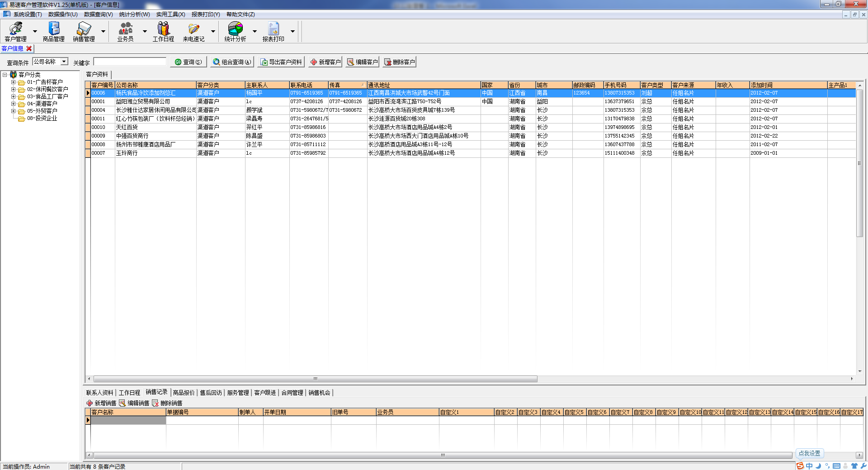The image size is (868, 470).
Task: Open dropdown arrow beside 业务员
Action: [x=145, y=32]
